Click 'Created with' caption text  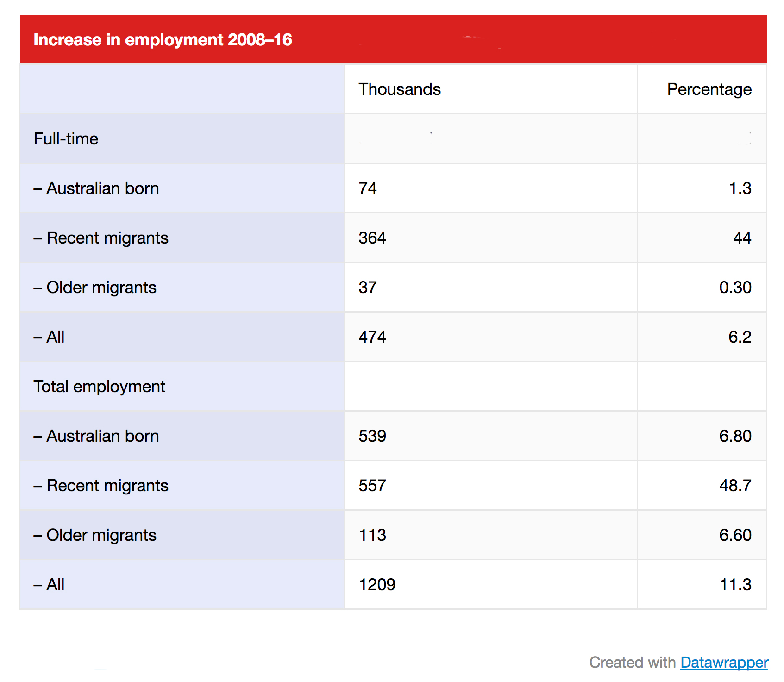[633, 663]
